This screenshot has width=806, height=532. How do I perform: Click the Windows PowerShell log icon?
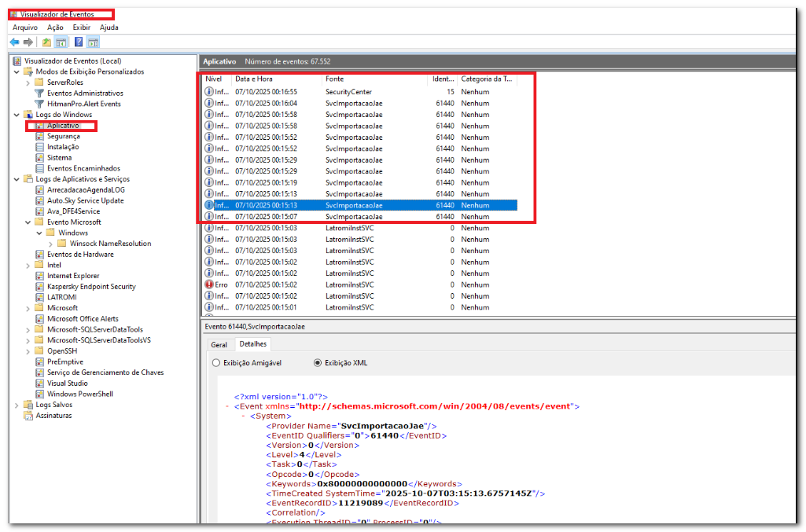click(39, 394)
